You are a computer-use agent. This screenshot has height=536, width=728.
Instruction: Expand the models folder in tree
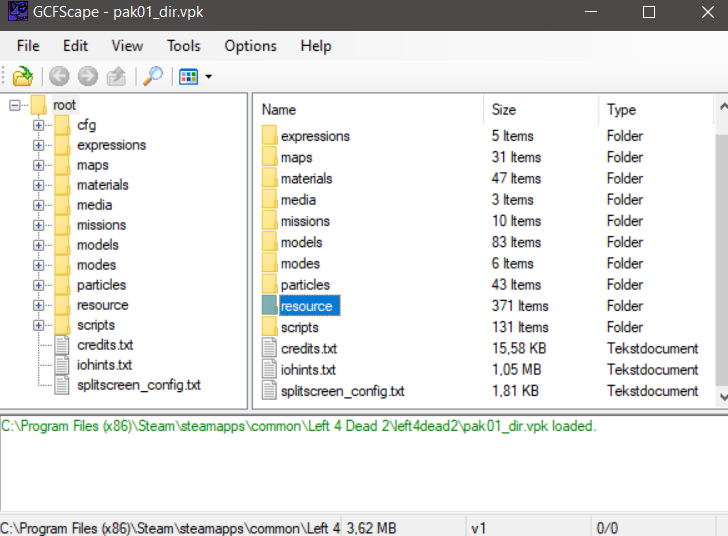[39, 245]
